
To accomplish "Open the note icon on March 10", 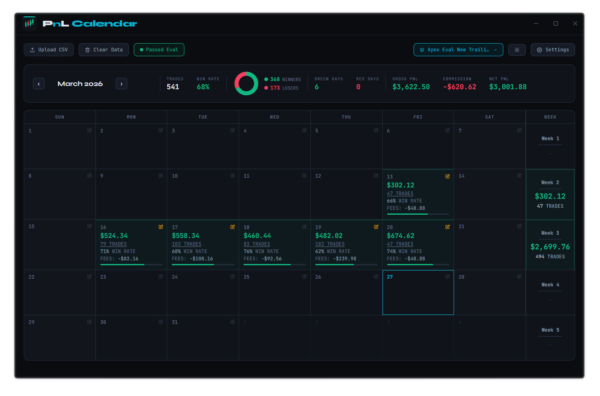I will (x=232, y=176).
